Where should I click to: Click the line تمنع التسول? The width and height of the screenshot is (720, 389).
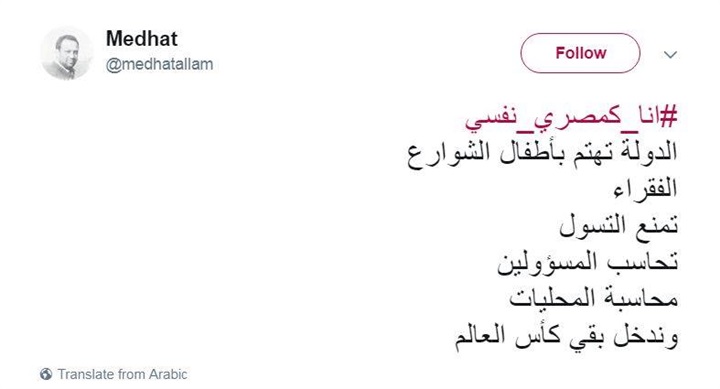[618, 226]
